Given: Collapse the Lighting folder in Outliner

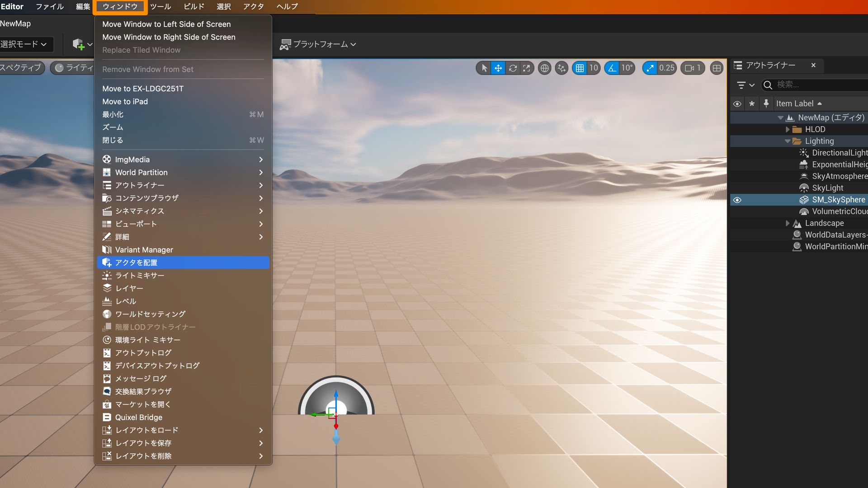Looking at the screenshot, I should click(787, 141).
